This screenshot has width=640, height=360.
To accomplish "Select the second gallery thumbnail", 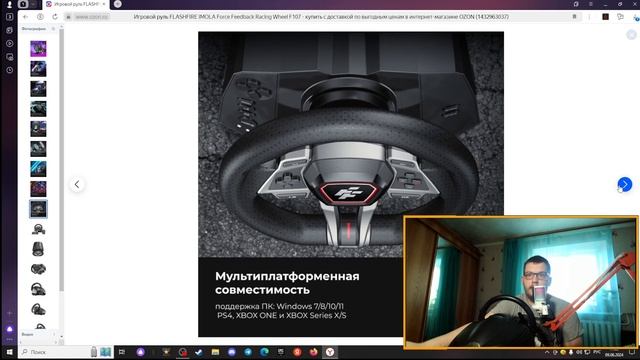I will pos(38,69).
